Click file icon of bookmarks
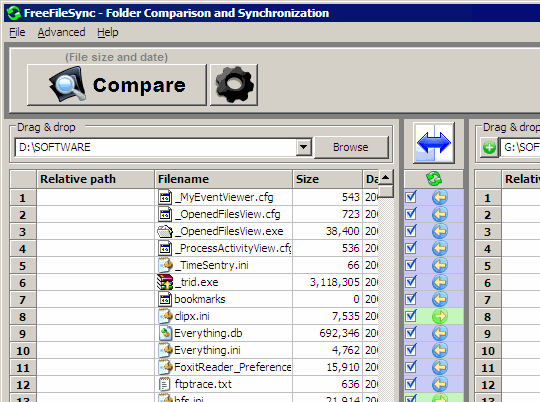This screenshot has height=402, width=540. pyautogui.click(x=165, y=299)
